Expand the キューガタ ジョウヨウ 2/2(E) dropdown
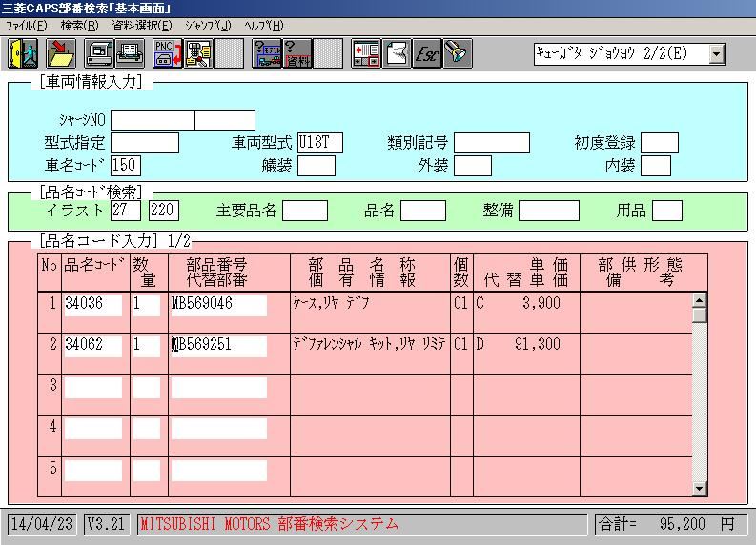756x545 pixels. [717, 54]
